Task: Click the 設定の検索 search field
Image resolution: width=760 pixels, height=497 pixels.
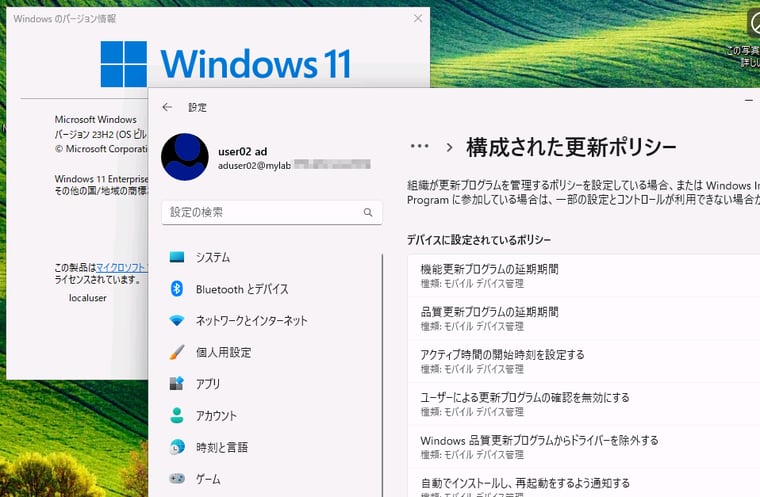Action: coord(272,212)
